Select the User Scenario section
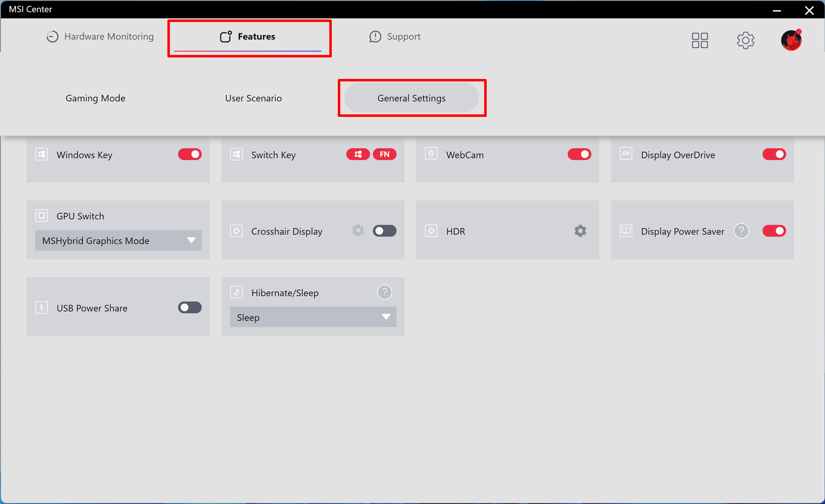 [253, 98]
